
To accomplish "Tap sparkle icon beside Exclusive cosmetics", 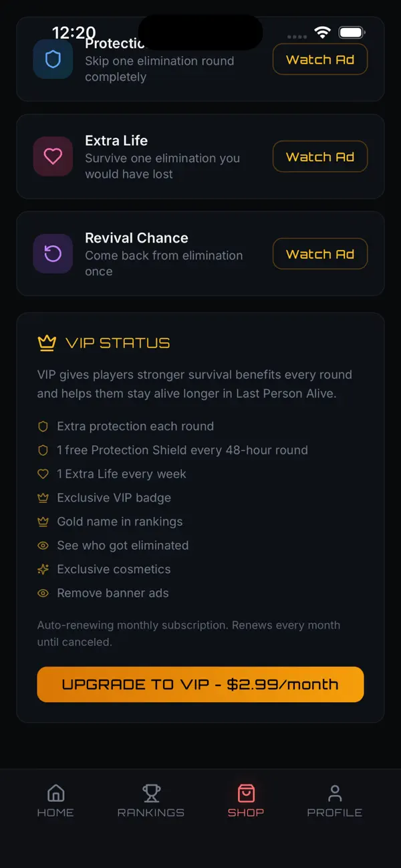I will coord(43,569).
